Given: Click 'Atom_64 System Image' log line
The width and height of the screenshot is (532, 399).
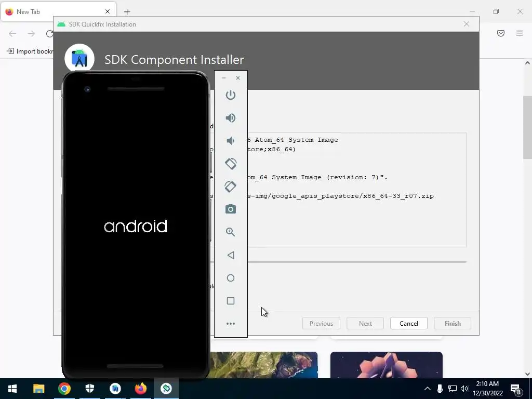Looking at the screenshot, I should coord(296,140).
